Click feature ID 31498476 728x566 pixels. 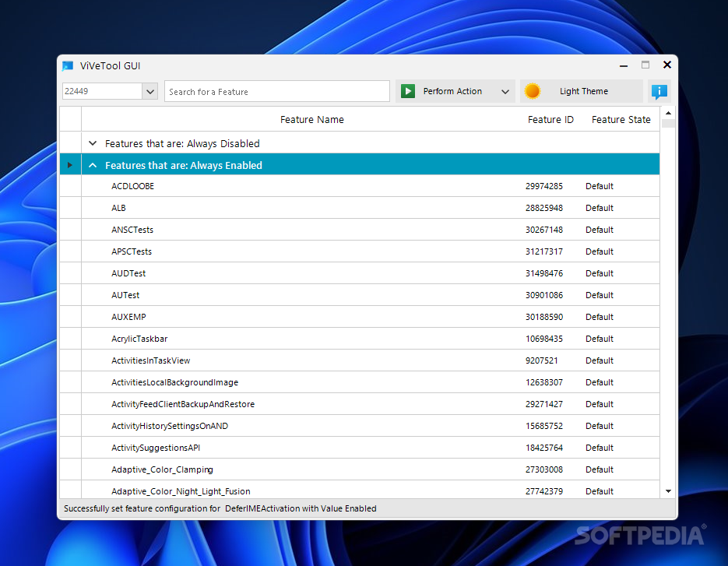[543, 273]
